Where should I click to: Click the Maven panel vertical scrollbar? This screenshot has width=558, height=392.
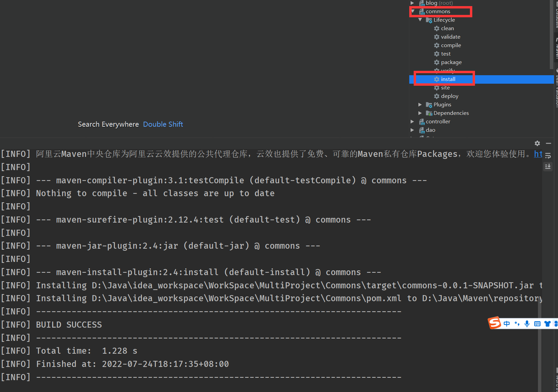click(x=552, y=34)
